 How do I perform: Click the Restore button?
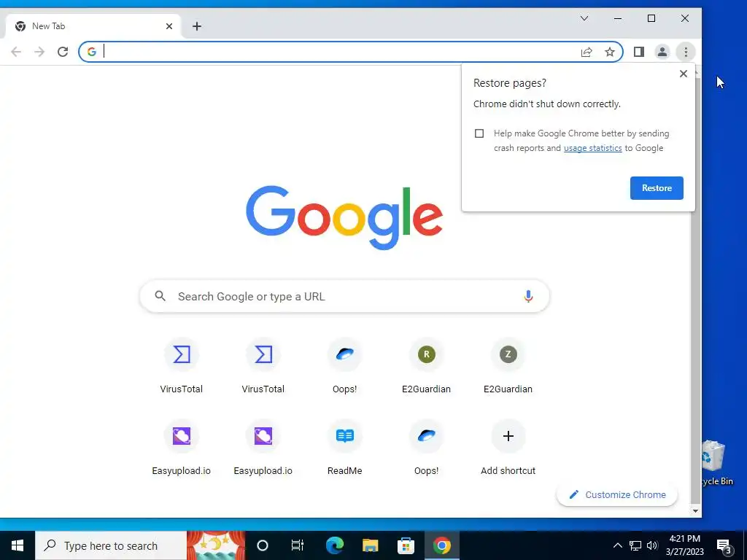click(x=657, y=188)
